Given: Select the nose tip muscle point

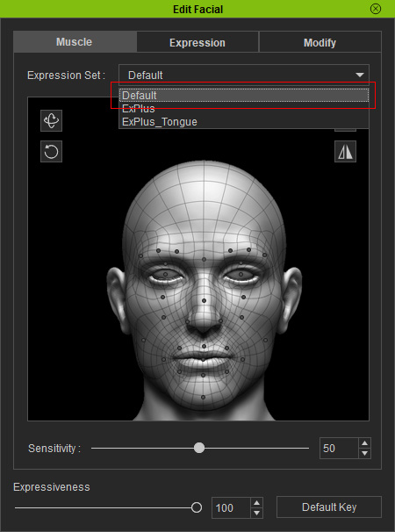Looking at the screenshot, I should point(204,300).
